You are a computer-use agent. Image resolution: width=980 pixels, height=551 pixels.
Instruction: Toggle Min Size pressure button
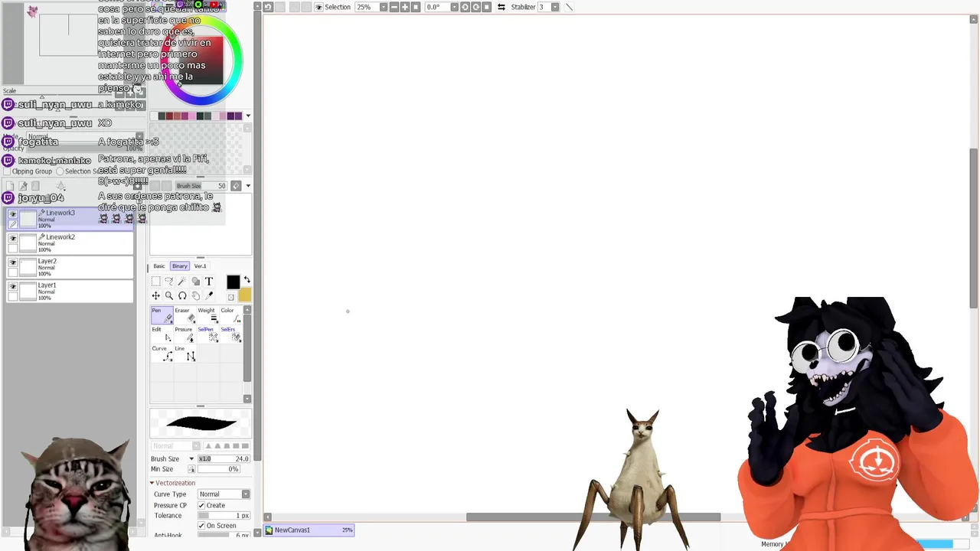coord(191,469)
